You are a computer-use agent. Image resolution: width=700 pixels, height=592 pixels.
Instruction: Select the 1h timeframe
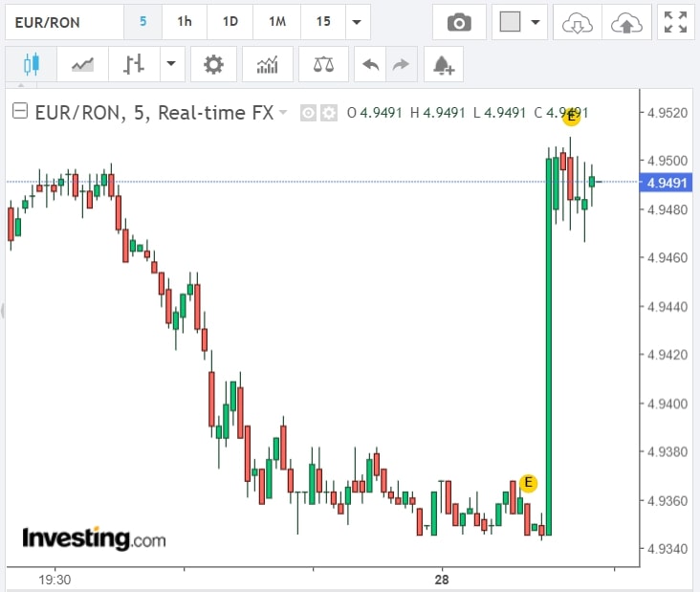pos(185,22)
